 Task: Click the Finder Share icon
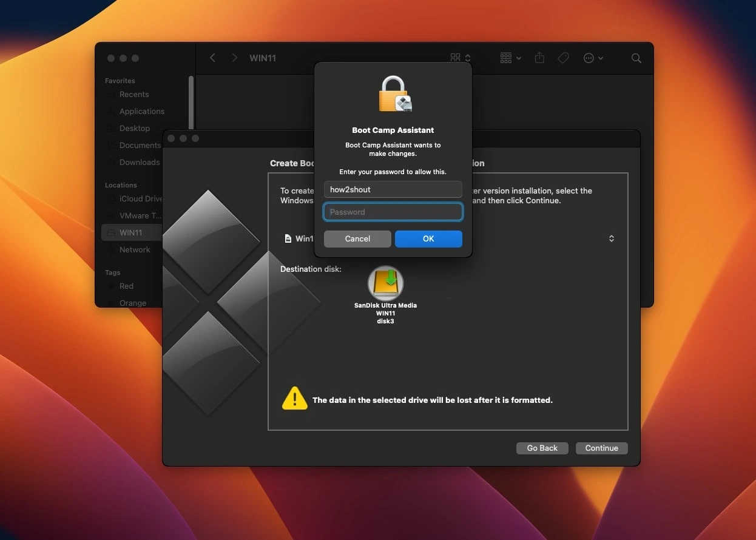539,58
